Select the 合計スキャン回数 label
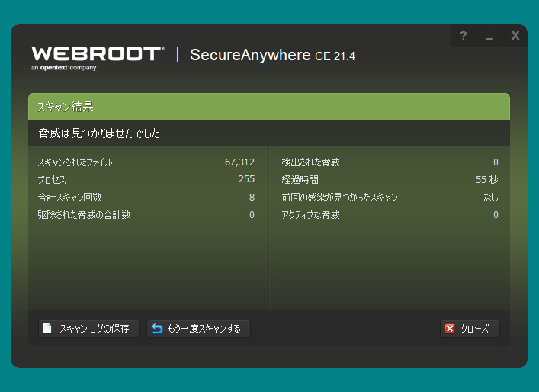The image size is (539, 392). tap(70, 198)
